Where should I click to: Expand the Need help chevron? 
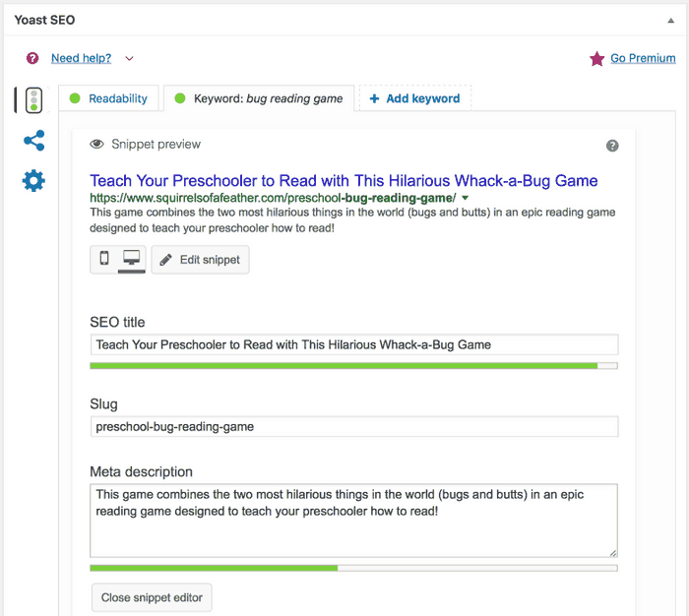(x=129, y=58)
